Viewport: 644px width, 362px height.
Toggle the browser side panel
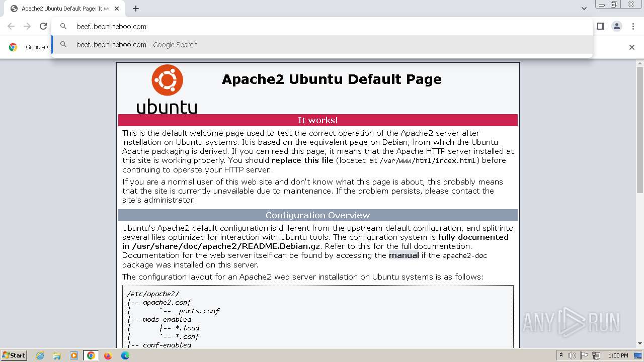point(600,26)
